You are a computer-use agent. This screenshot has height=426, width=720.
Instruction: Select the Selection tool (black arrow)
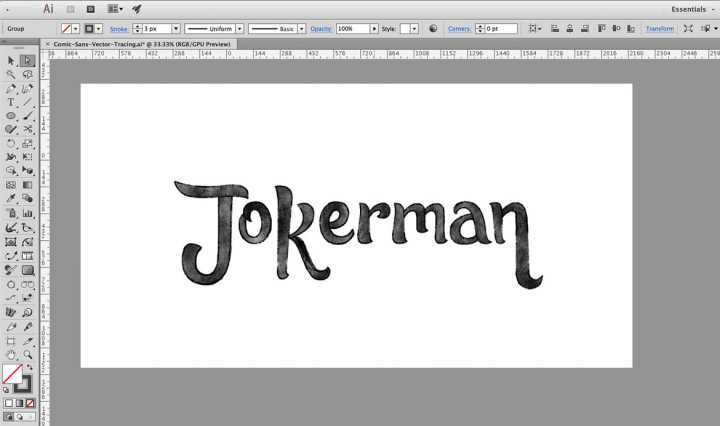point(10,60)
